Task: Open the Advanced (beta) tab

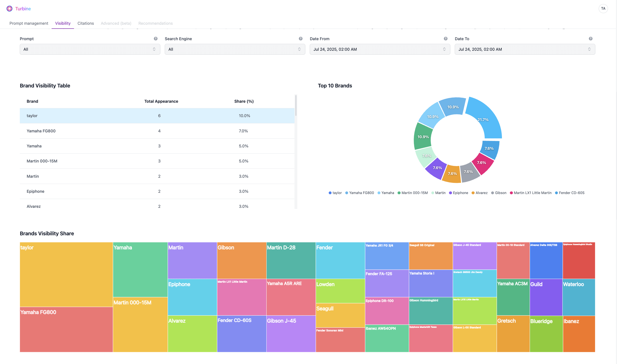Action: (x=116, y=23)
